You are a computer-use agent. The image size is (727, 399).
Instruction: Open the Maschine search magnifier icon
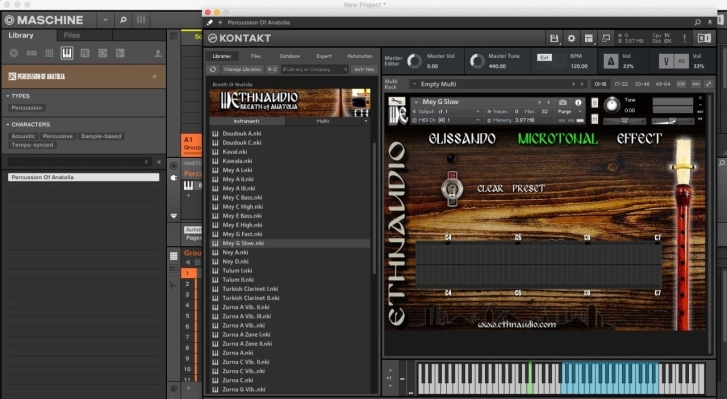123,20
